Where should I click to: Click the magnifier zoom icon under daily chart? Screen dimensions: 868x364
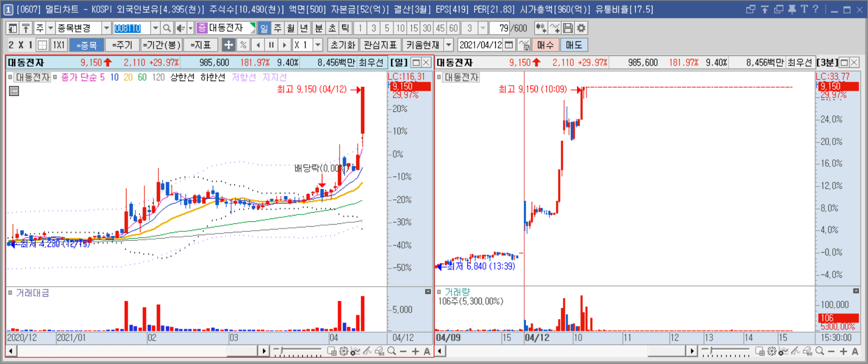(391, 351)
